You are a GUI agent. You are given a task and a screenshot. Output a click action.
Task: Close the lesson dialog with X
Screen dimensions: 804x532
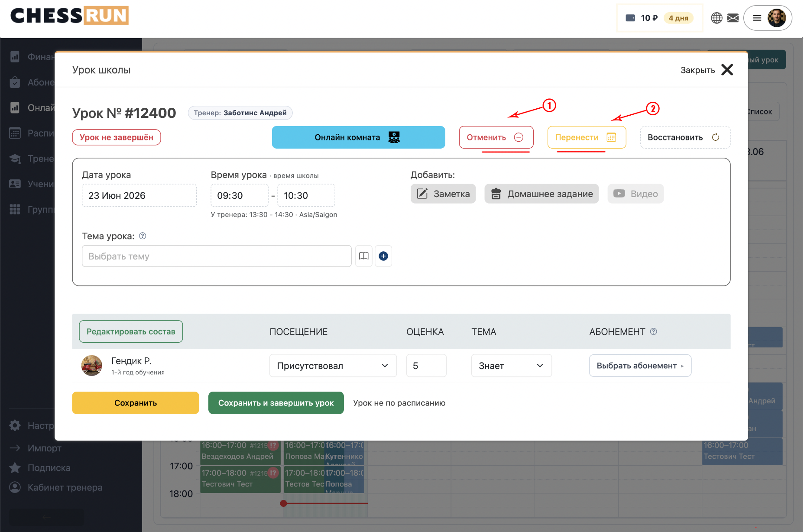(x=727, y=70)
